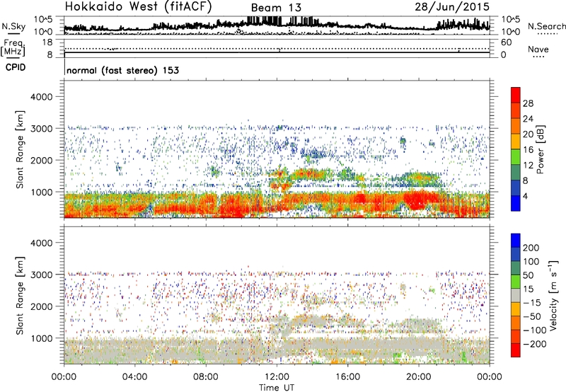The width and height of the screenshot is (566, 392).
Task: Click the '200' tick on velocity scale
Action: (531, 248)
